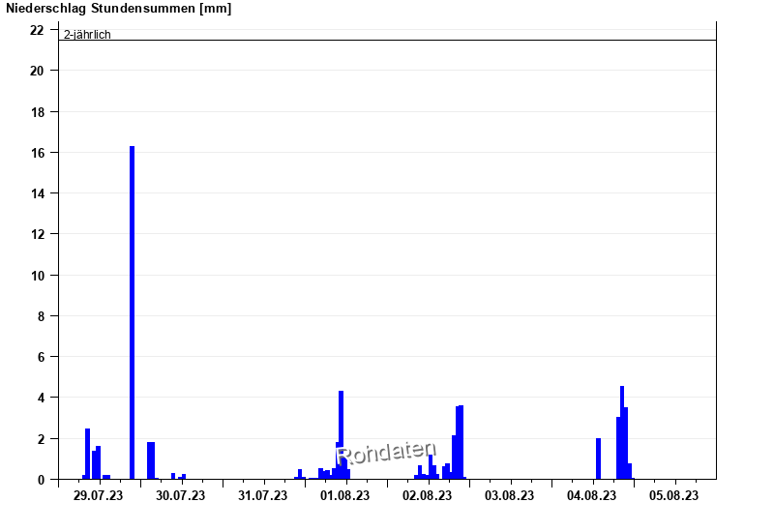Click the y-axis value 0
Image resolution: width=774 pixels, height=532 pixels.
[x=41, y=480]
